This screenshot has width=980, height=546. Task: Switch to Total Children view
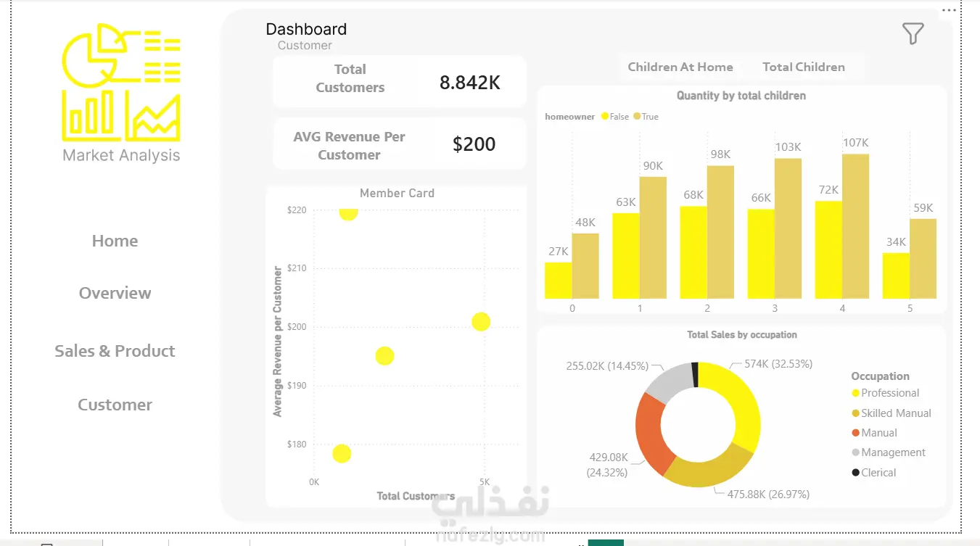click(804, 67)
